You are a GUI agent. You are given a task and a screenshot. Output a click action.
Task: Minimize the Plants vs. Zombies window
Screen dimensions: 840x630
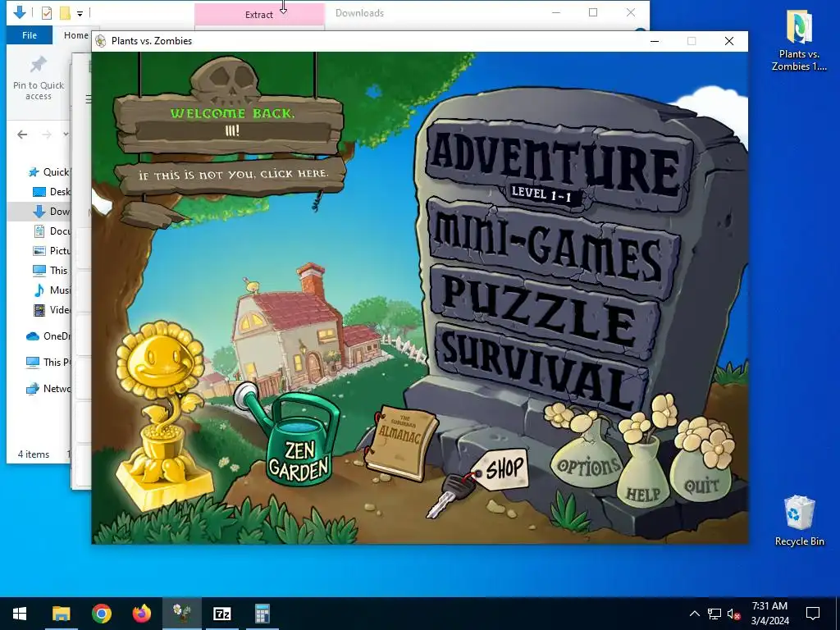tap(654, 41)
